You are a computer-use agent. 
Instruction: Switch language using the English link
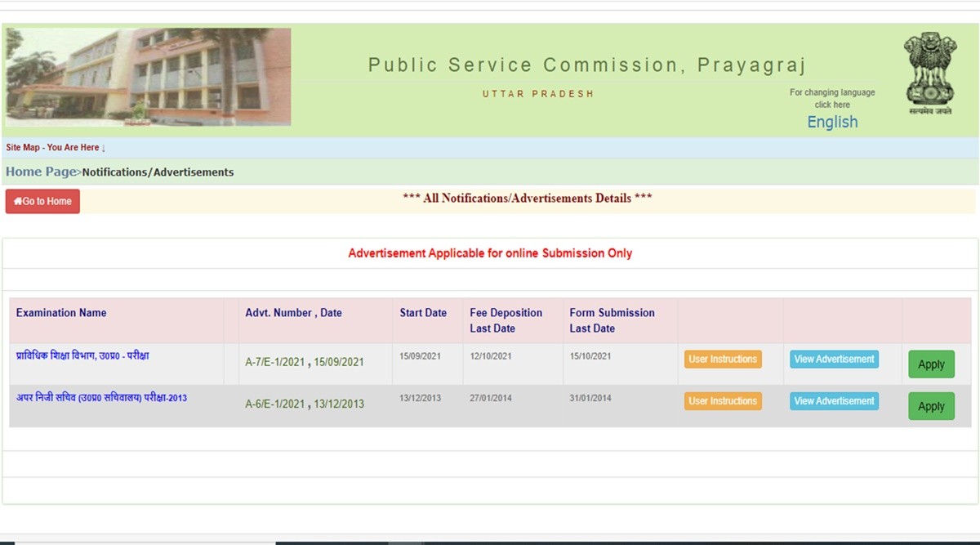(x=832, y=122)
